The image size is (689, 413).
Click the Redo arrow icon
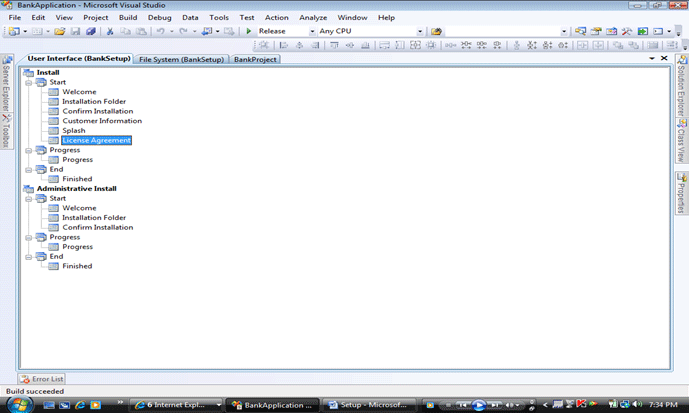tap(183, 31)
